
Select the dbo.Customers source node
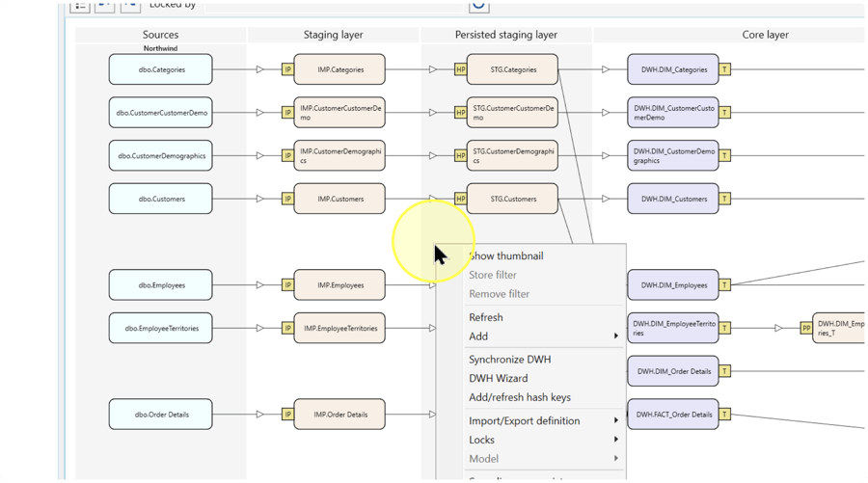tap(160, 200)
